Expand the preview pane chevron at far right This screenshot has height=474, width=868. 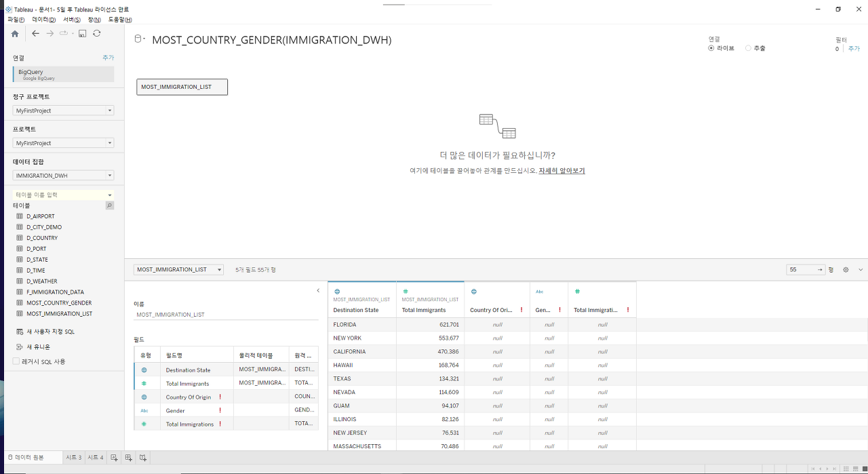(x=861, y=270)
